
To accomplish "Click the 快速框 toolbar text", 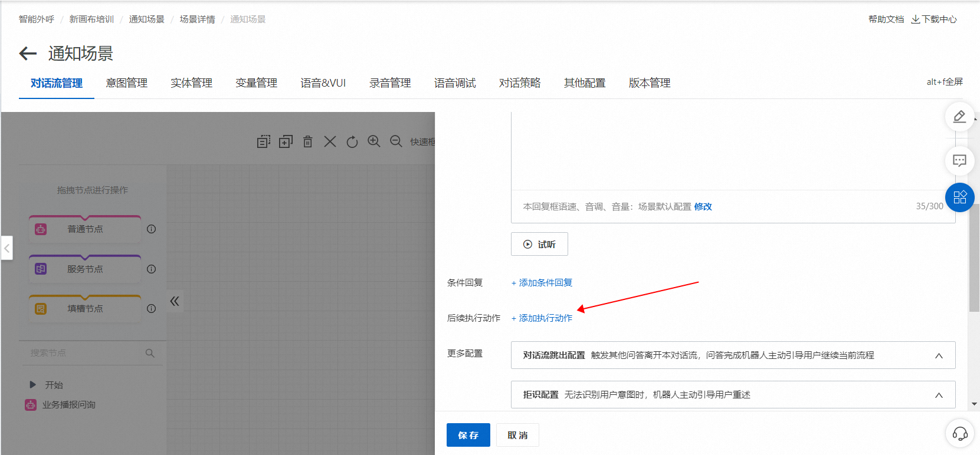I will [422, 142].
